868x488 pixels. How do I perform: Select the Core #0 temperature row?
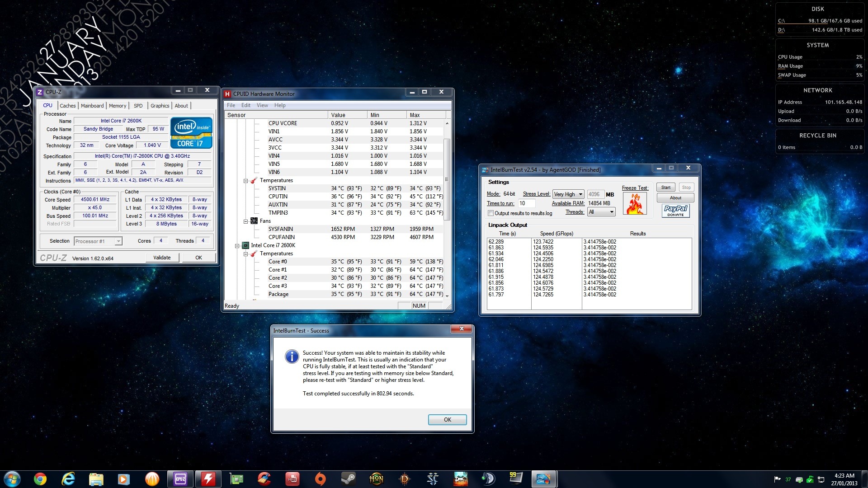click(x=334, y=262)
